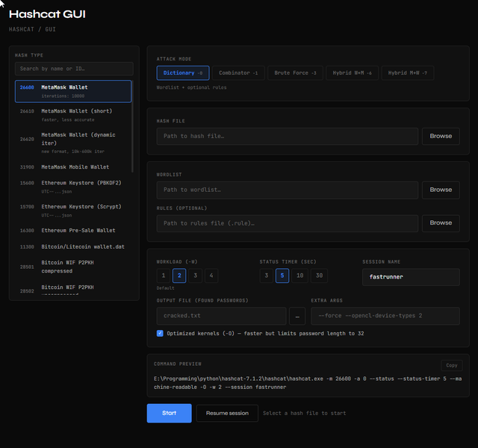This screenshot has width=478, height=448.
Task: Set workload profile to 3
Action: point(196,276)
